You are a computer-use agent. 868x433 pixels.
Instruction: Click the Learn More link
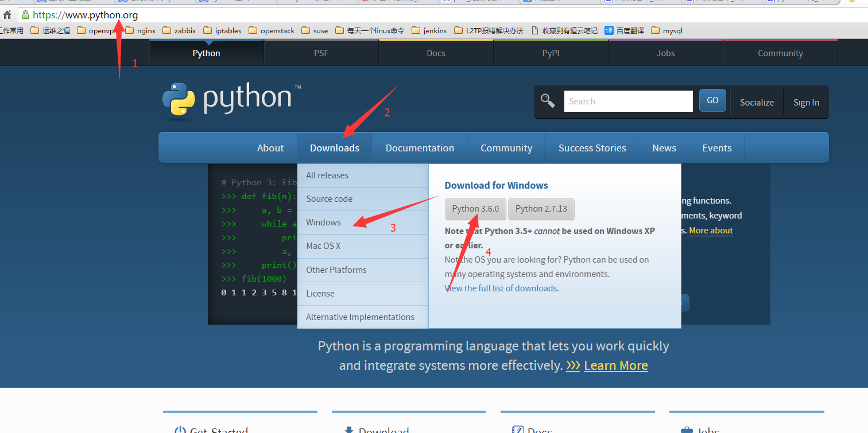615,365
